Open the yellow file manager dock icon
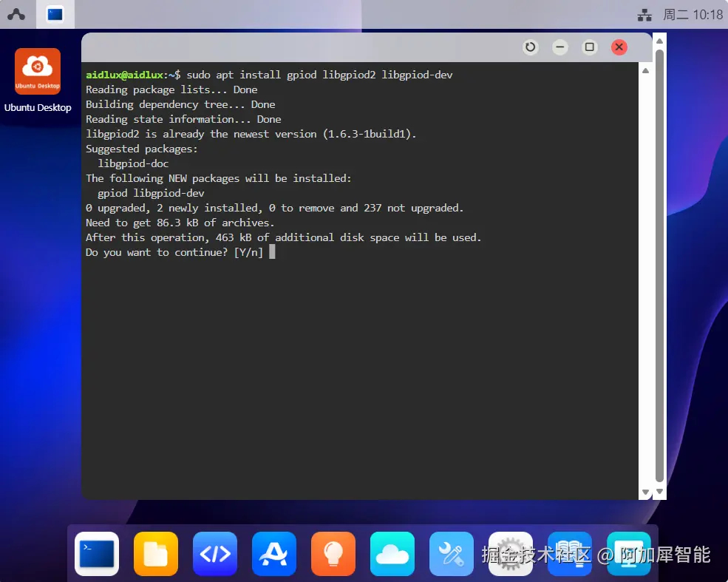This screenshot has width=728, height=582. coord(155,554)
